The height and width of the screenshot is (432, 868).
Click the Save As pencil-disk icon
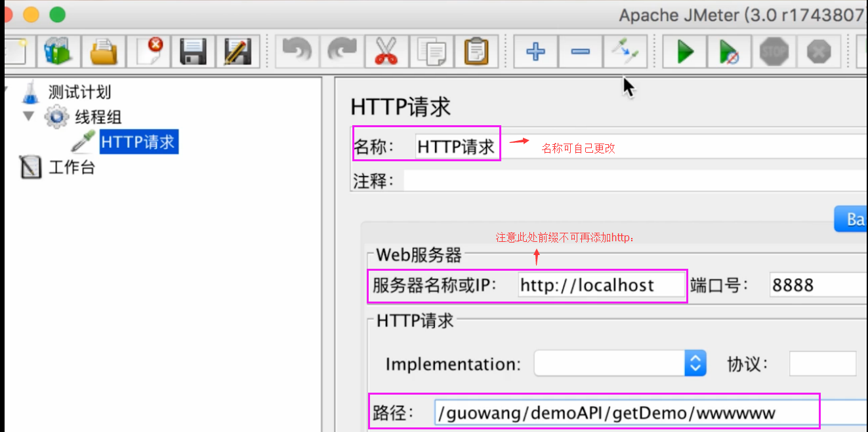[238, 50]
